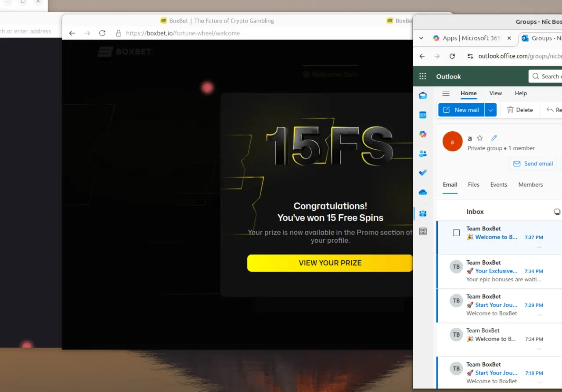Click the Inbox heading in the group
Screen dimensions: 562x392
(475, 212)
